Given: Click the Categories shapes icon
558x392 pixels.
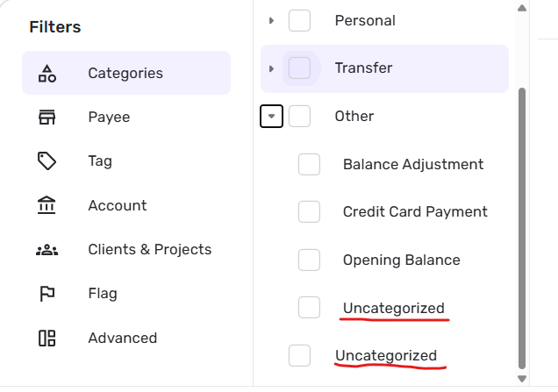Looking at the screenshot, I should pyautogui.click(x=47, y=74).
